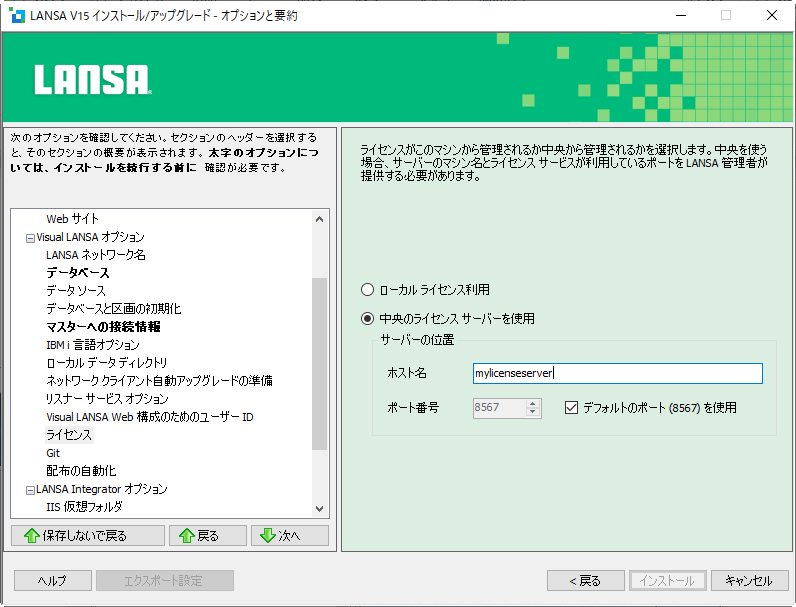Select Visual LANSA Web 構成のためのユーザー ID
This screenshot has height=607, width=796.
tap(149, 417)
